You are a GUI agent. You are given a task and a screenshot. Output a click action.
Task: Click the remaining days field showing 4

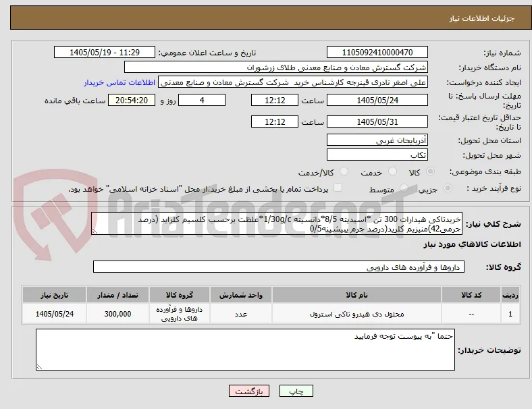202,100
